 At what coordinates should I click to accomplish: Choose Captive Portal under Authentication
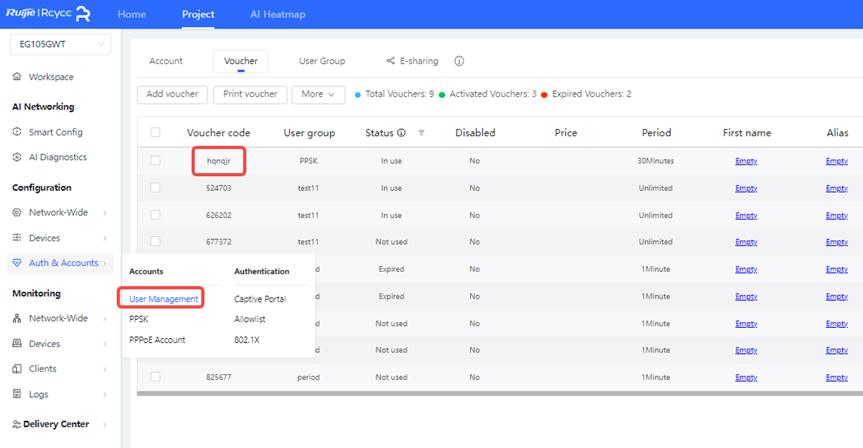pyautogui.click(x=259, y=299)
